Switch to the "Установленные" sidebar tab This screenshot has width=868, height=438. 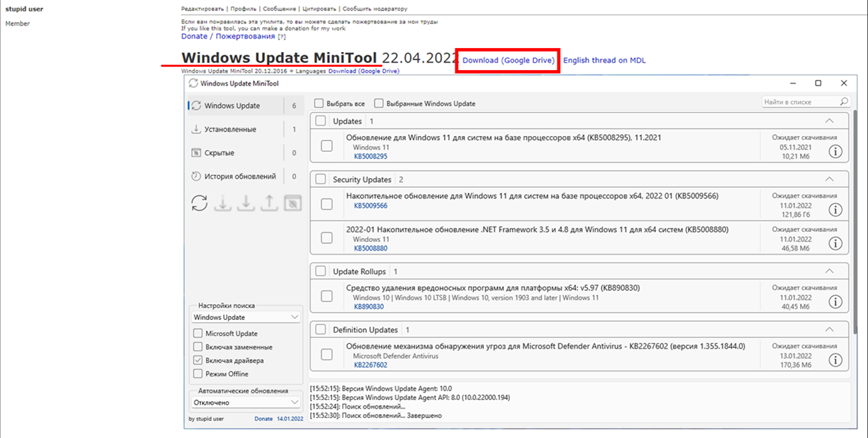pos(245,129)
